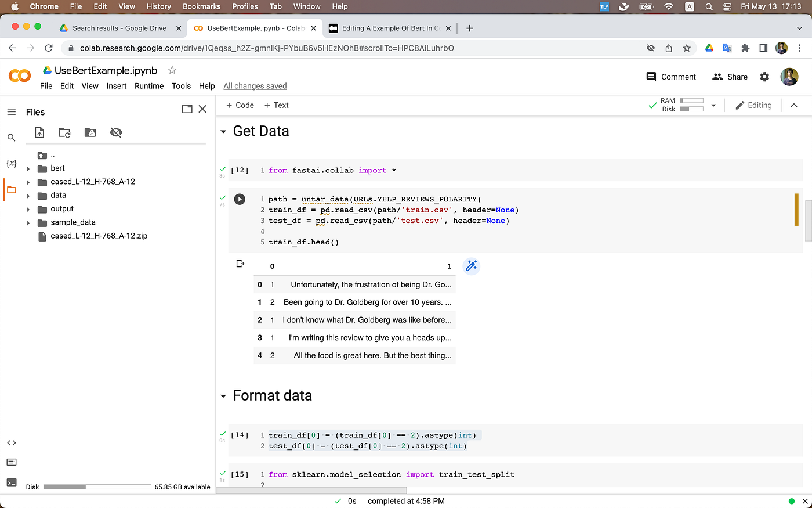The width and height of the screenshot is (812, 508).
Task: Open search in the left sidebar
Action: click(11, 138)
